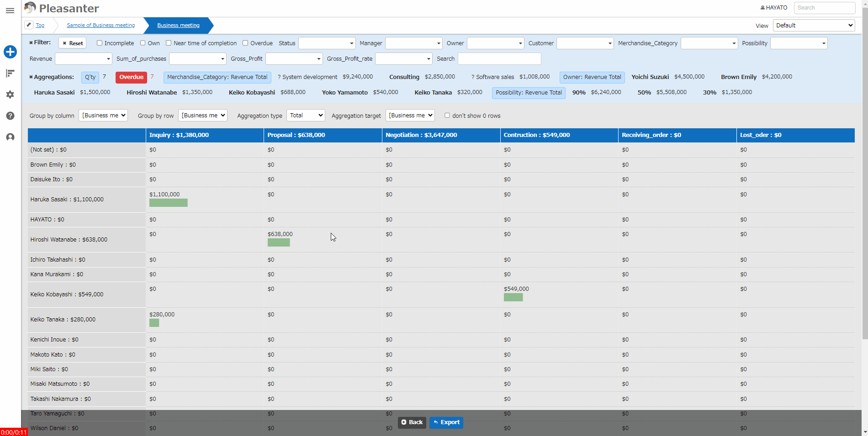This screenshot has width=868, height=436.
Task: Select the Aggregation type dropdown
Action: tap(306, 116)
